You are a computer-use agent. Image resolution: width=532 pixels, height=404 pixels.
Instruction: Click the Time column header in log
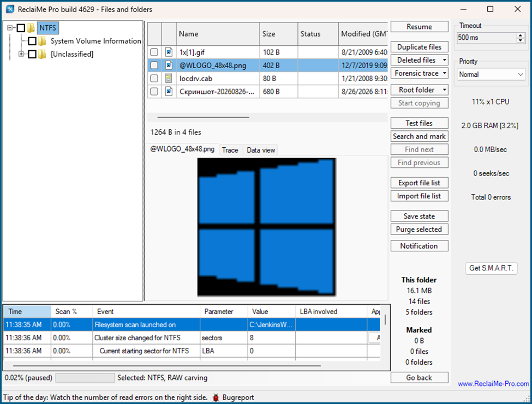[27, 311]
